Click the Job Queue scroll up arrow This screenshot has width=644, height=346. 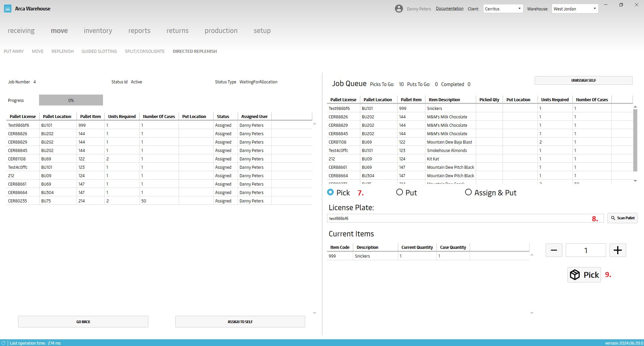point(635,107)
